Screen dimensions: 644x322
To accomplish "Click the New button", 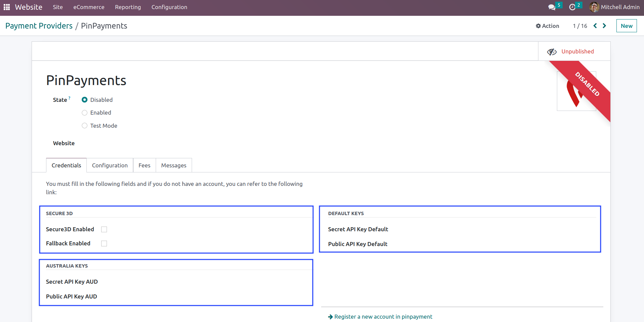I will coord(627,26).
